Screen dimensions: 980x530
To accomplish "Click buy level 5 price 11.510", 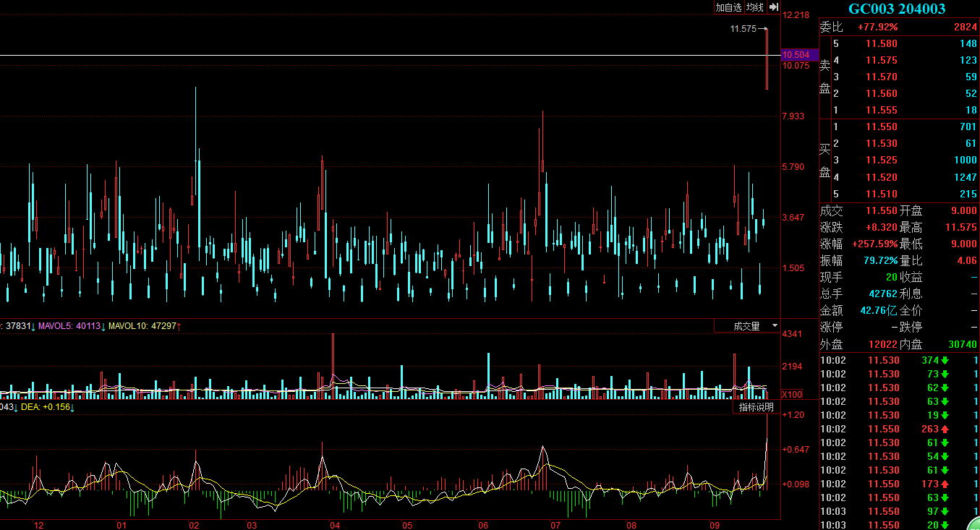I will 882,194.
